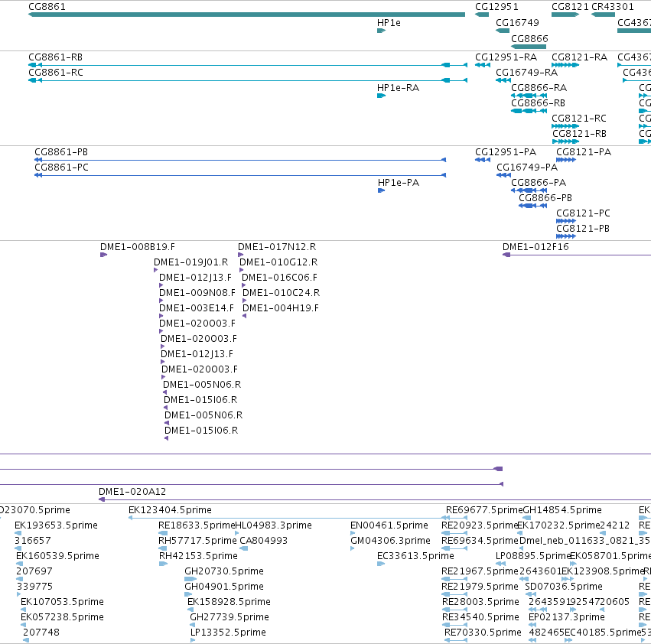Image resolution: width=651 pixels, height=644 pixels.
Task: Click the DME1-009N08.F label
Action: tap(197, 293)
